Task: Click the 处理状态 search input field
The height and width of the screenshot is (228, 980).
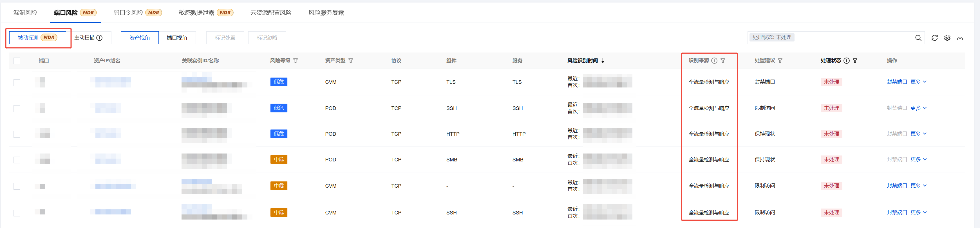Action: coord(852,37)
